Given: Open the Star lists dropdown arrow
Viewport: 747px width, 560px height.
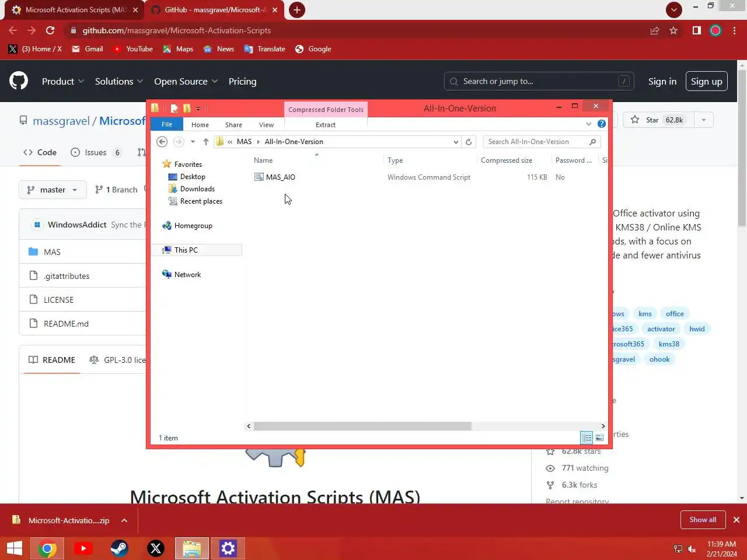Looking at the screenshot, I should [x=704, y=120].
